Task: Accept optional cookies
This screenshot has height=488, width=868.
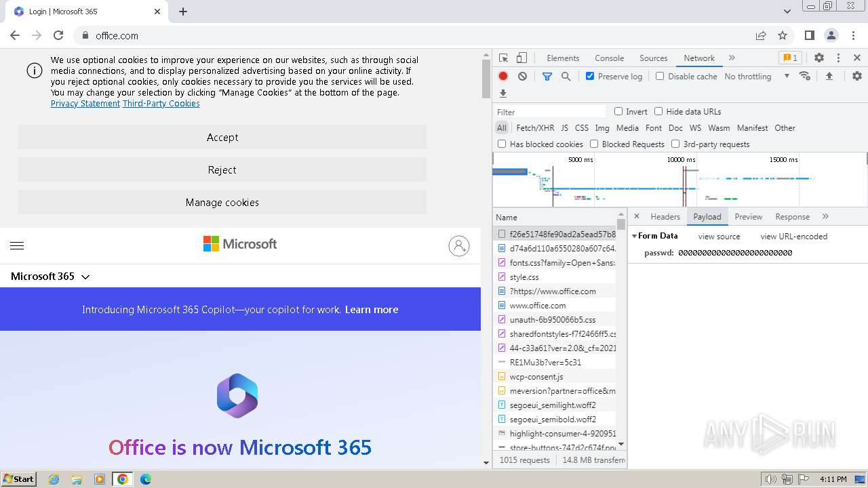Action: point(222,137)
